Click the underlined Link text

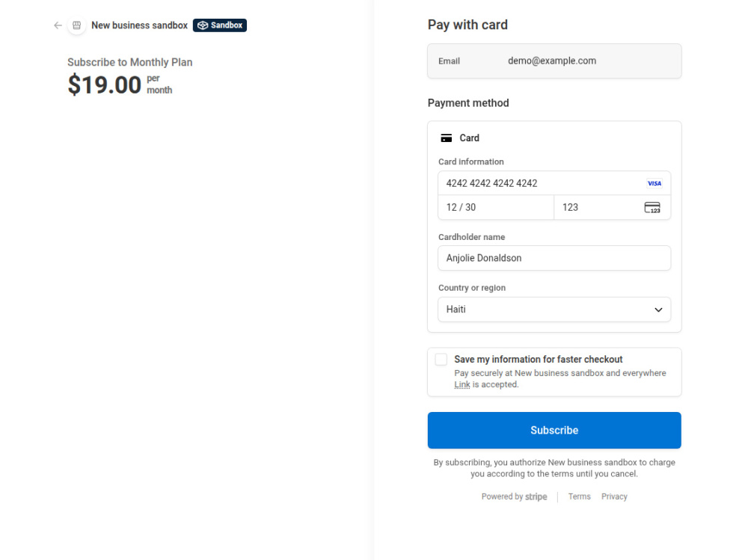click(462, 384)
